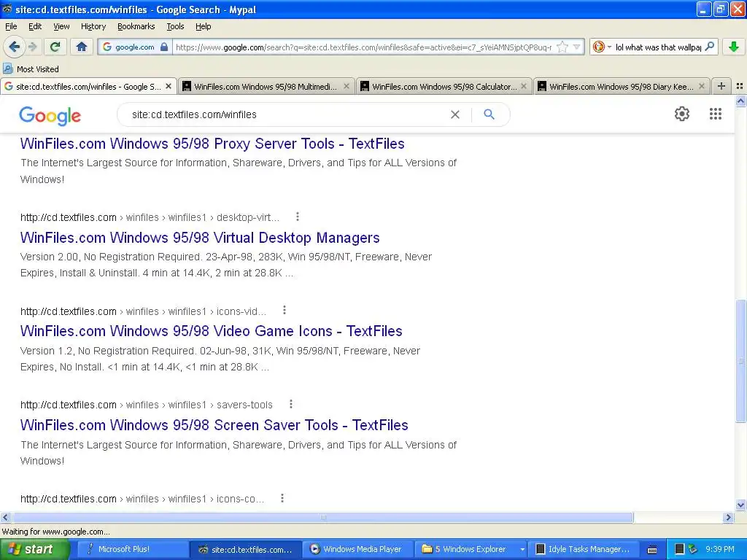
Task: Clear the Google search box
Action: [455, 114]
